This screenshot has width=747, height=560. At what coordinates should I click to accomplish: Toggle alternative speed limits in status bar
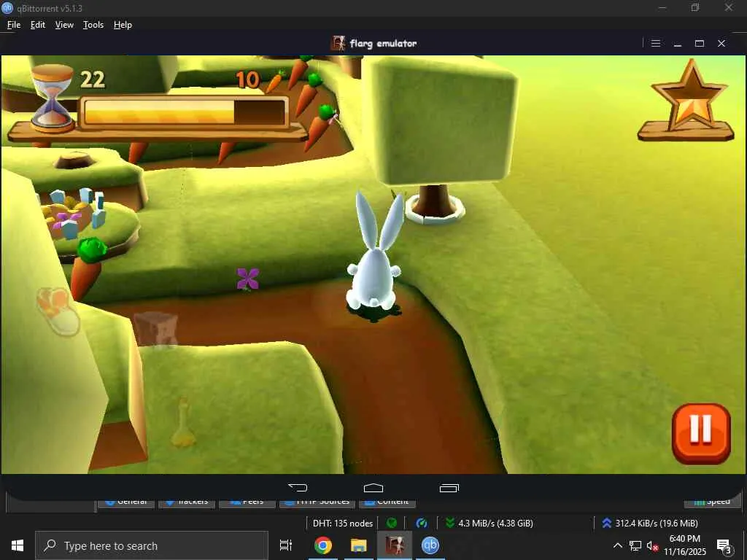[x=421, y=523]
